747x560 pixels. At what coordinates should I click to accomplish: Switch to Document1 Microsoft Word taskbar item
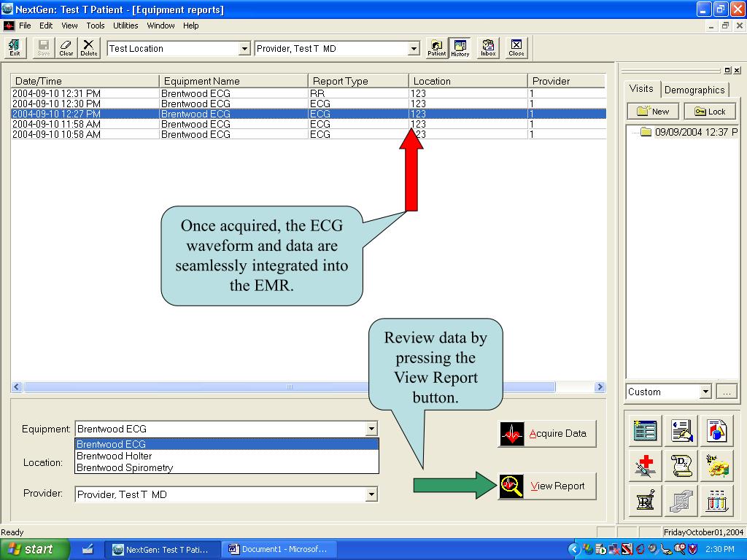coord(279,549)
